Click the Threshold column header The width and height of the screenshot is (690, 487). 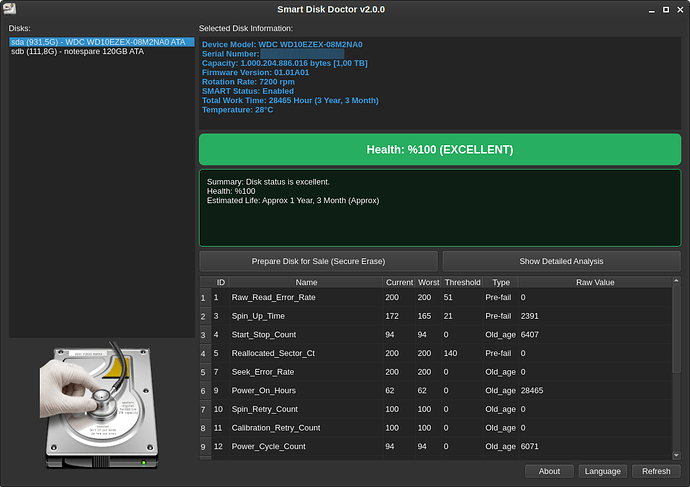(x=462, y=283)
